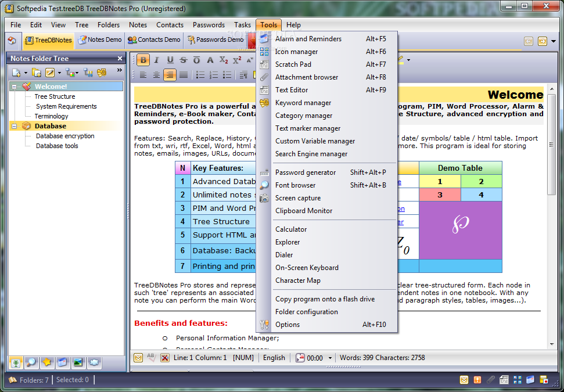Click edit note pencil icon
This screenshot has height=392, width=564.
tap(50, 73)
